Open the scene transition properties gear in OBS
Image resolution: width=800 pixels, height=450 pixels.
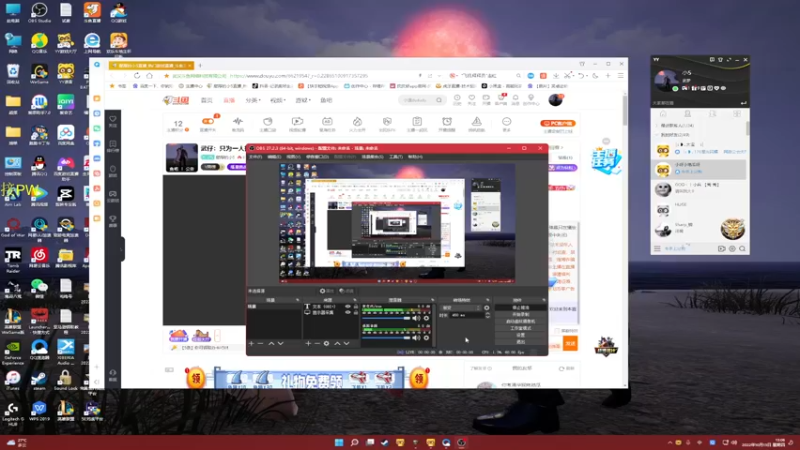[487, 308]
